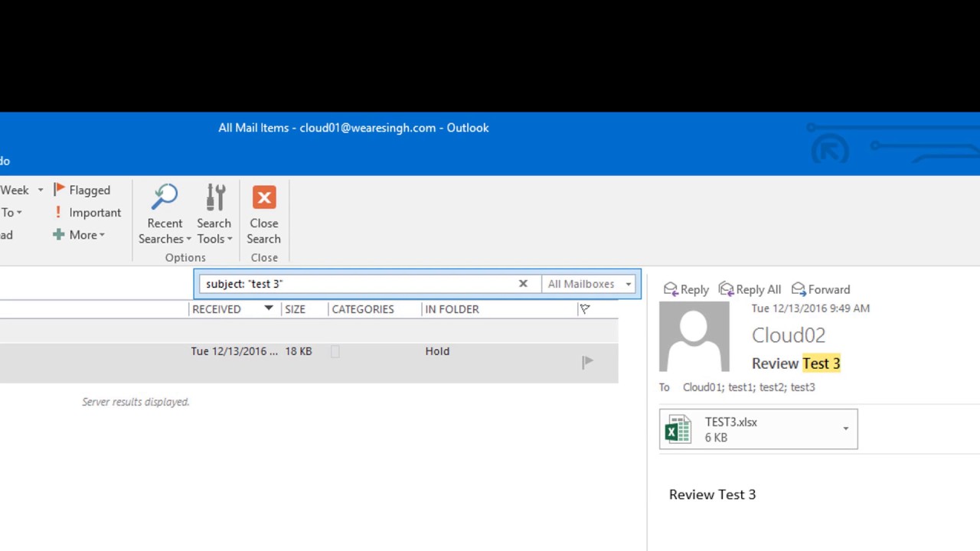The image size is (980, 551).
Task: Clear search box with X icon
Action: click(x=523, y=283)
